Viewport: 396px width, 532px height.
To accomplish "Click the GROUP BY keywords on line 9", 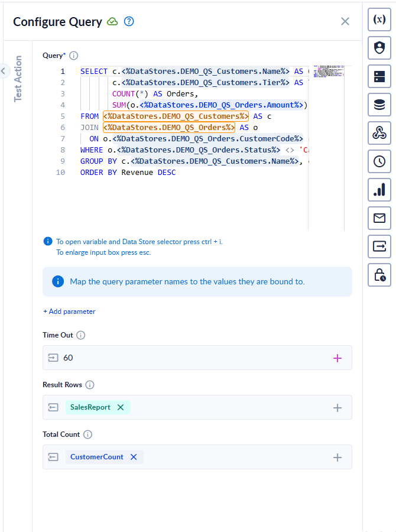I will 98,161.
